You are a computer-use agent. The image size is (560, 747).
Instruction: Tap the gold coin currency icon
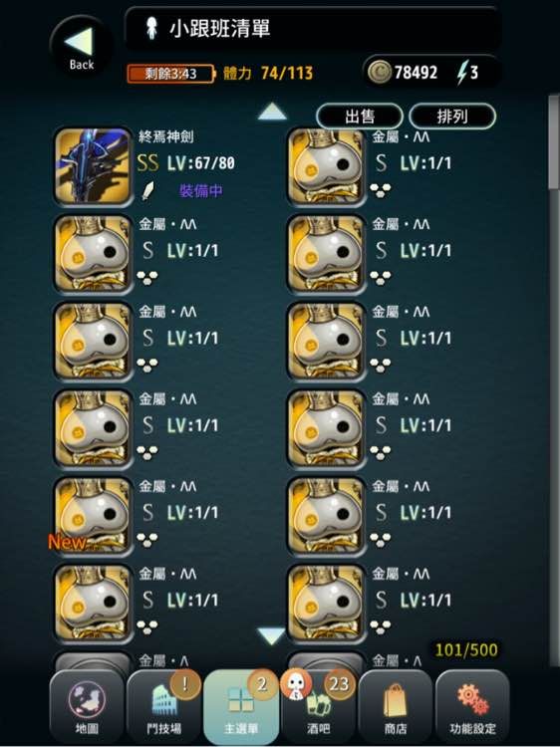coord(380,73)
